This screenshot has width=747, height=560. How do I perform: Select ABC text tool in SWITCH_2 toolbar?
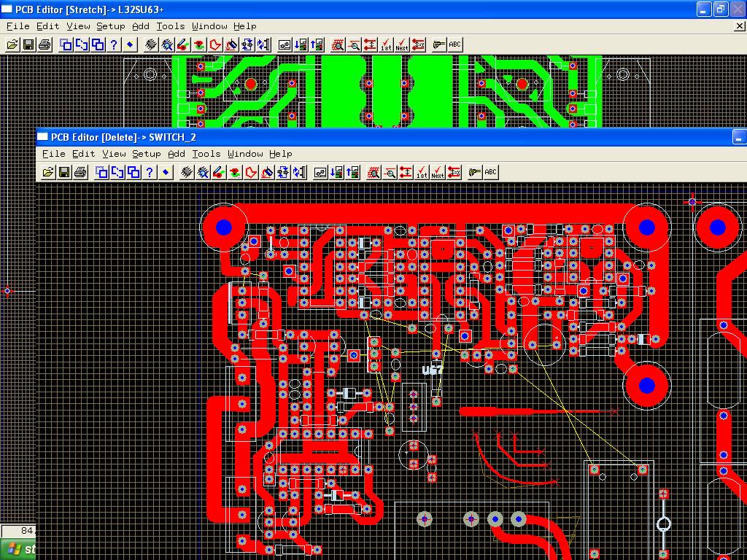pos(491,172)
